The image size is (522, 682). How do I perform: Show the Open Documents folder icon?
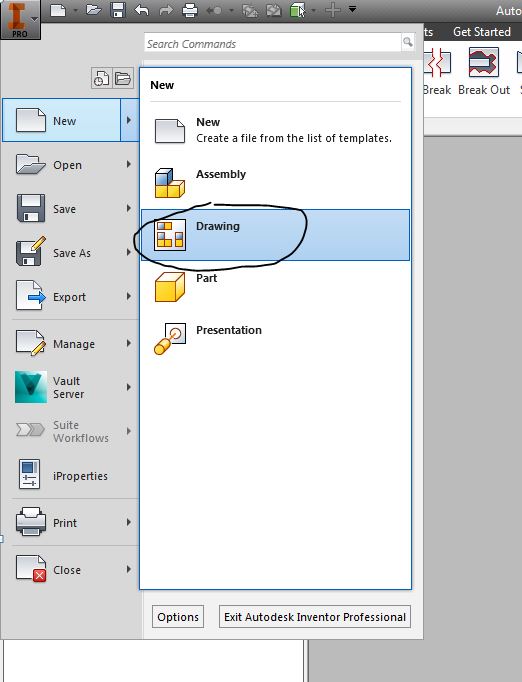123,78
